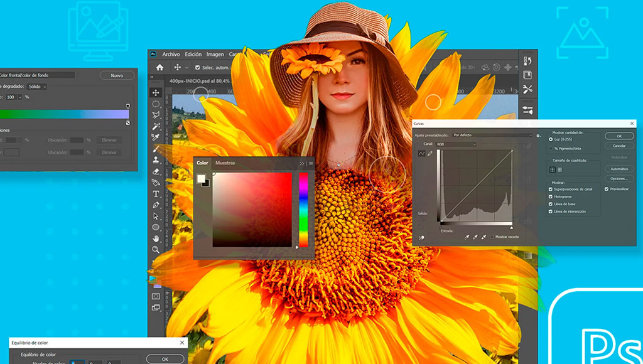Click OK in Equilibrio de color dialog
This screenshot has width=643, height=364.
165,359
